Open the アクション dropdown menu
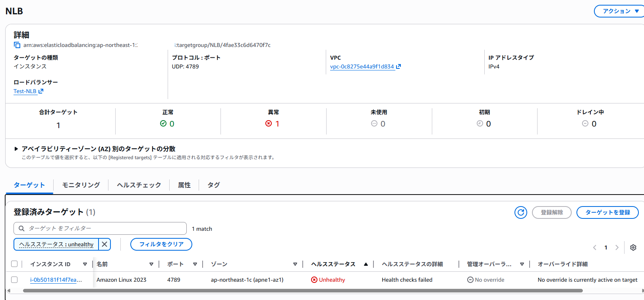644x300 pixels. coord(619,11)
